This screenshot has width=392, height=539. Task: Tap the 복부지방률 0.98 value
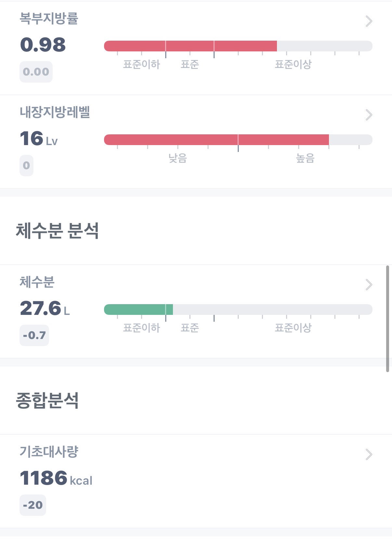point(43,45)
